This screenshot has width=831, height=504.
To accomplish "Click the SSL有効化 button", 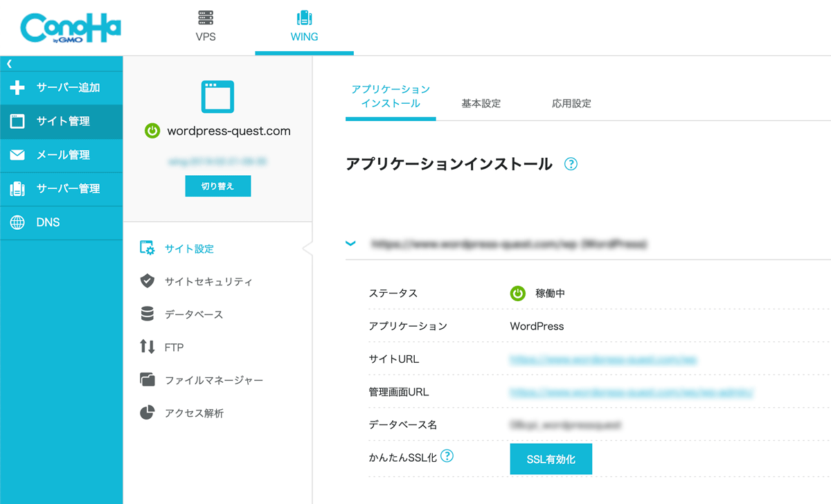I will 551,459.
